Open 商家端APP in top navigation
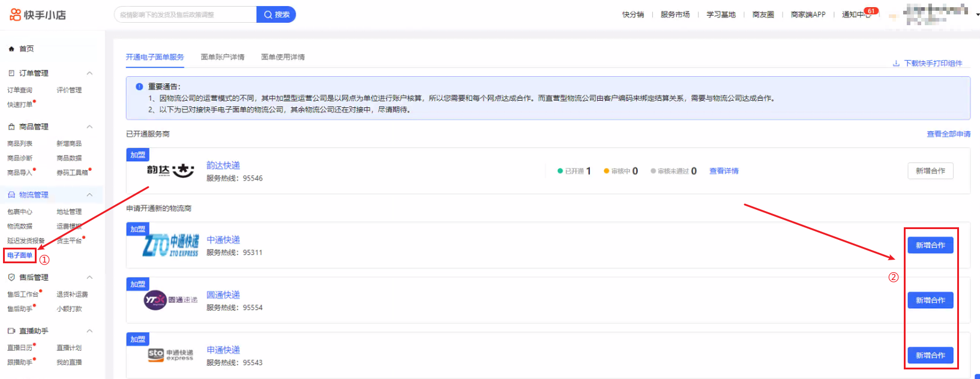Viewport: 980px width, 379px height. [808, 14]
